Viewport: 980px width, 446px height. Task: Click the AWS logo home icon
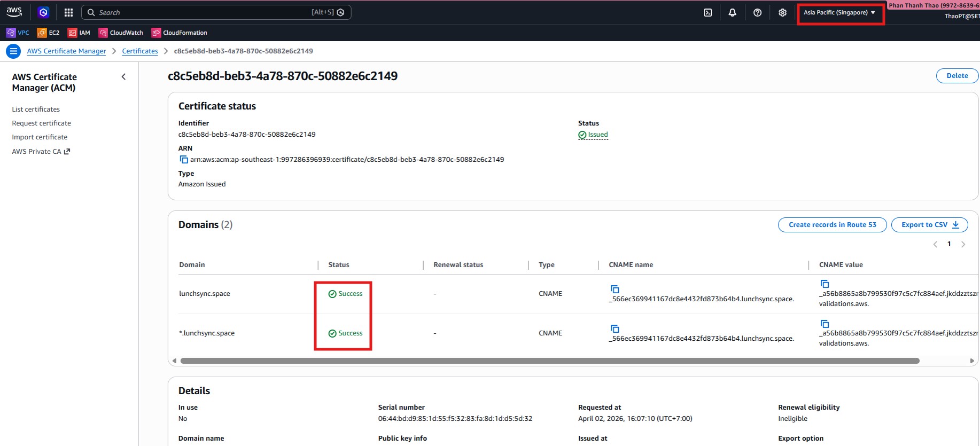click(14, 12)
